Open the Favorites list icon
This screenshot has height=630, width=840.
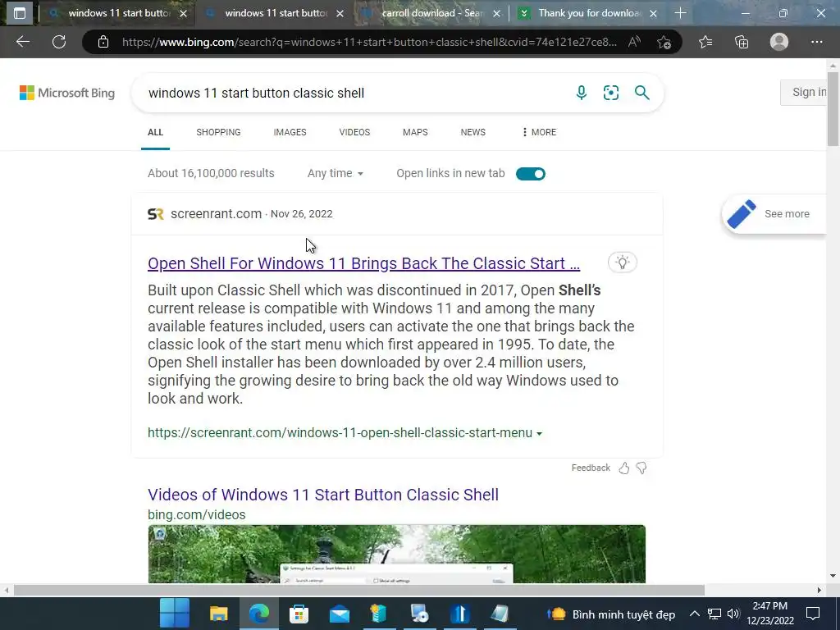[x=705, y=42]
